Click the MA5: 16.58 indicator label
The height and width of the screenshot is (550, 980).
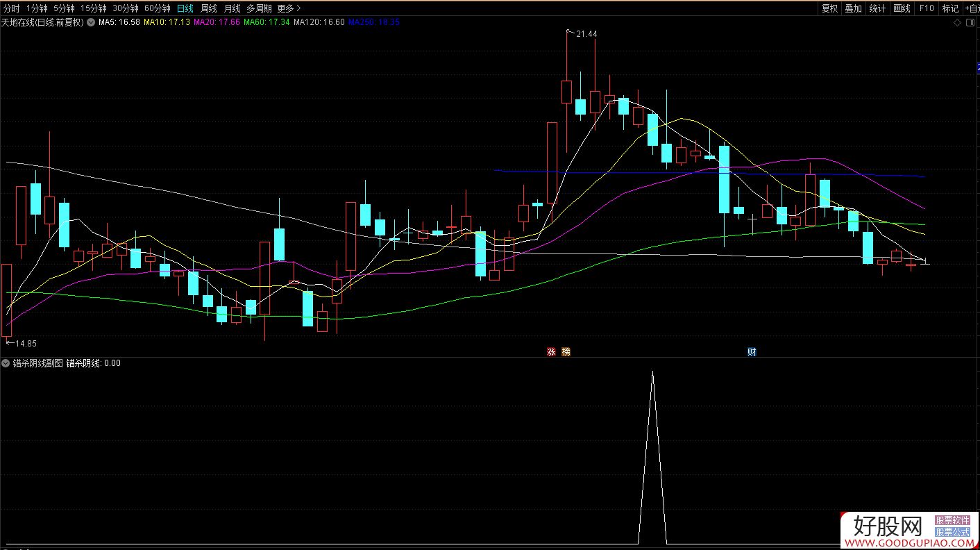(119, 22)
